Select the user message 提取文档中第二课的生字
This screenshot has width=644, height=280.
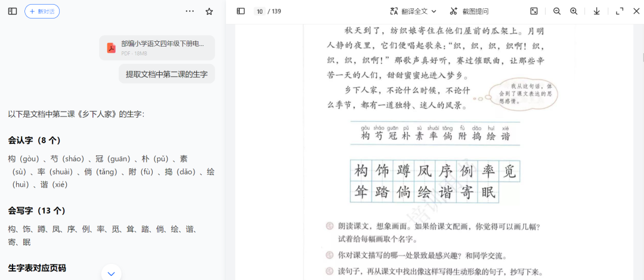point(167,74)
